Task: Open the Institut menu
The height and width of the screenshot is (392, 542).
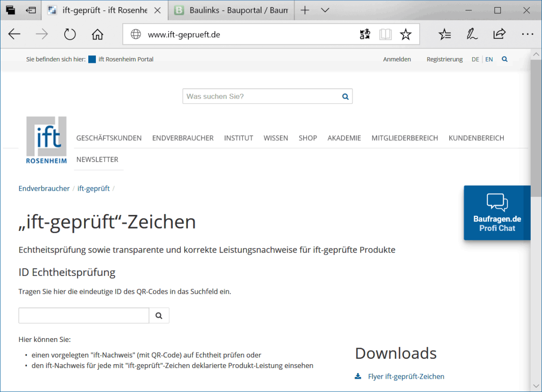Action: pos(238,138)
